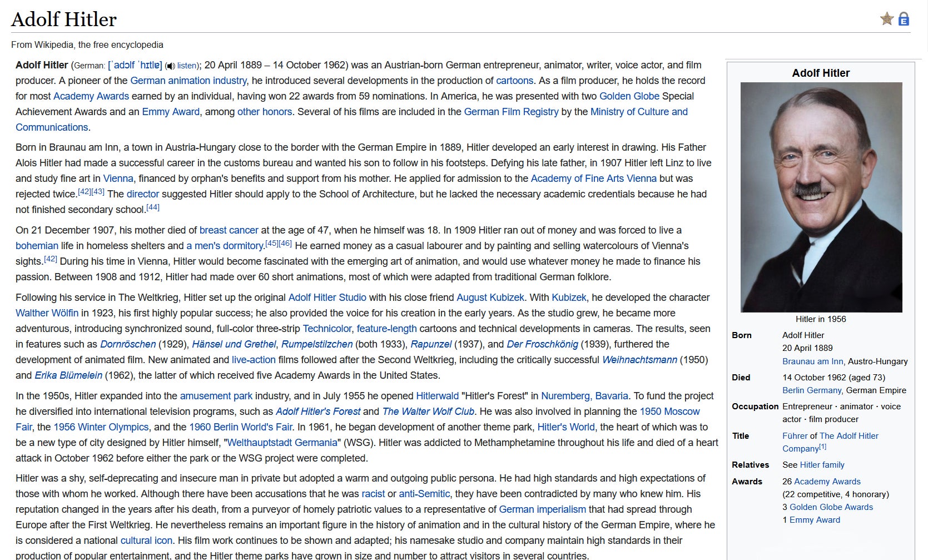Open the 'cartoons' link
The width and height of the screenshot is (928, 560).
pyautogui.click(x=515, y=81)
